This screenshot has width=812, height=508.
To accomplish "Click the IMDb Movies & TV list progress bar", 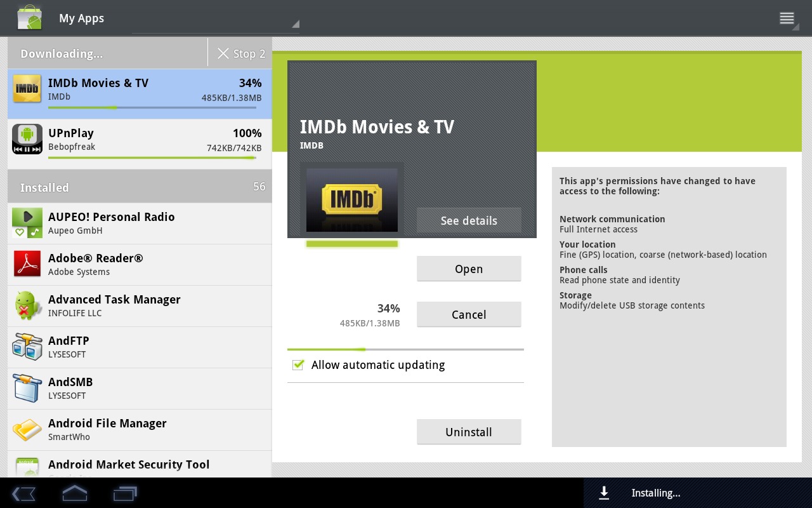I will click(152, 107).
